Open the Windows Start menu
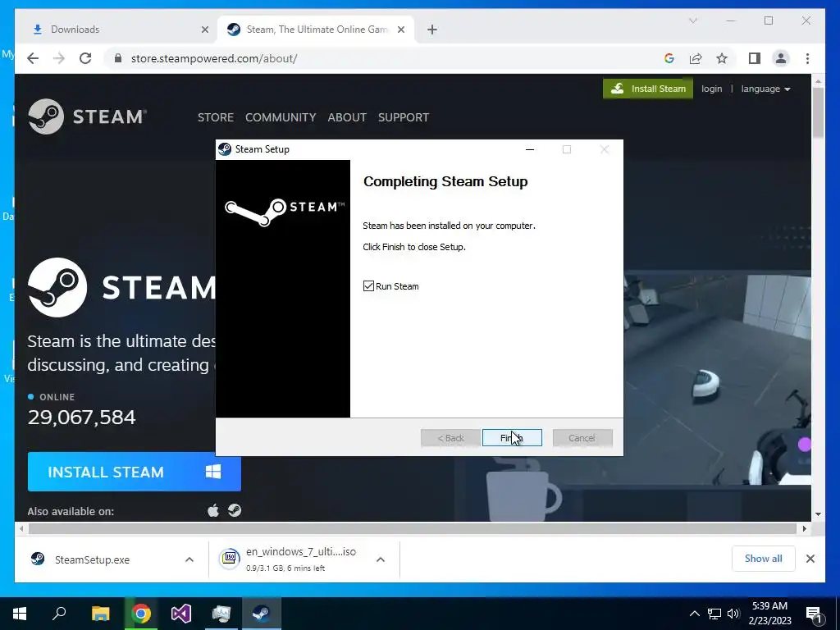Viewport: 840px width, 630px height. pos(20,614)
